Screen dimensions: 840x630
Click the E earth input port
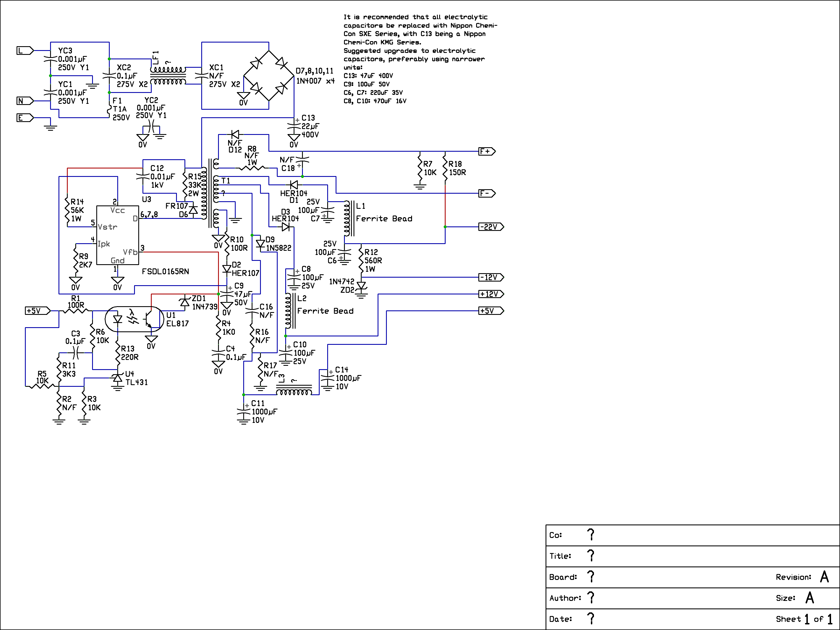(25, 118)
